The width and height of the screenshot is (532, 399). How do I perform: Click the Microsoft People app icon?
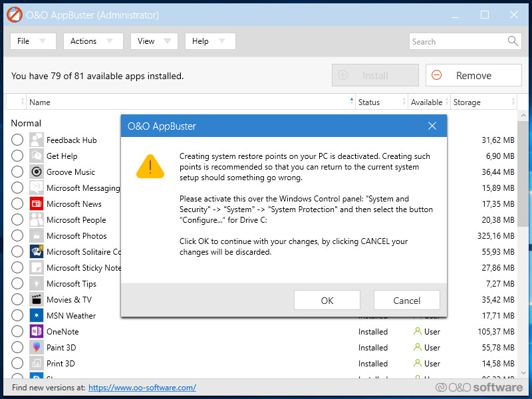point(37,219)
